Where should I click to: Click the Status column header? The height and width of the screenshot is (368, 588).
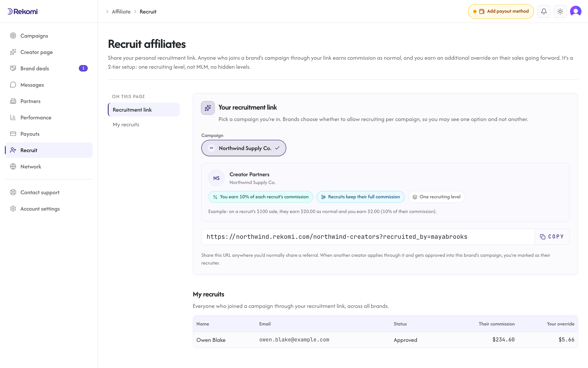coord(400,324)
